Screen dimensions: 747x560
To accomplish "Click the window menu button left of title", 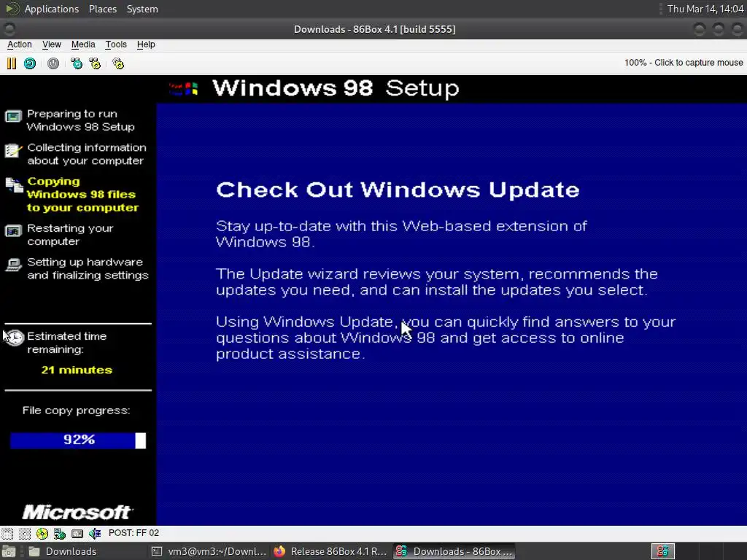I will (x=9, y=29).
